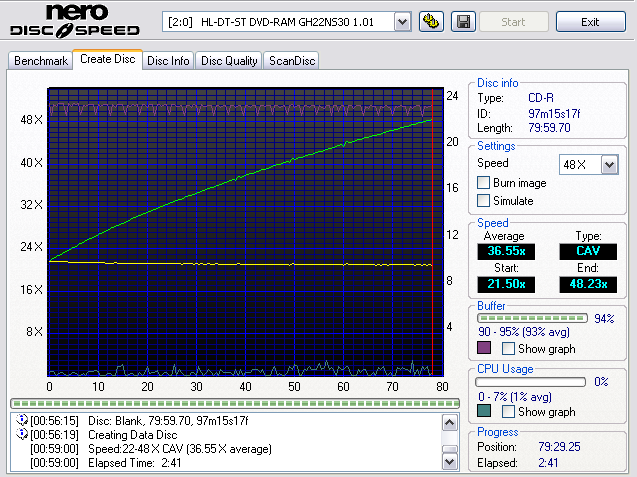The width and height of the screenshot is (637, 477).
Task: Click the Start button
Action: click(x=514, y=21)
